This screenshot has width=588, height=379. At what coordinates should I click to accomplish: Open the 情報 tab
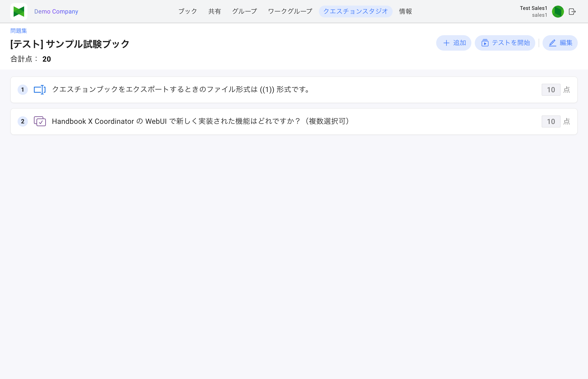405,11
